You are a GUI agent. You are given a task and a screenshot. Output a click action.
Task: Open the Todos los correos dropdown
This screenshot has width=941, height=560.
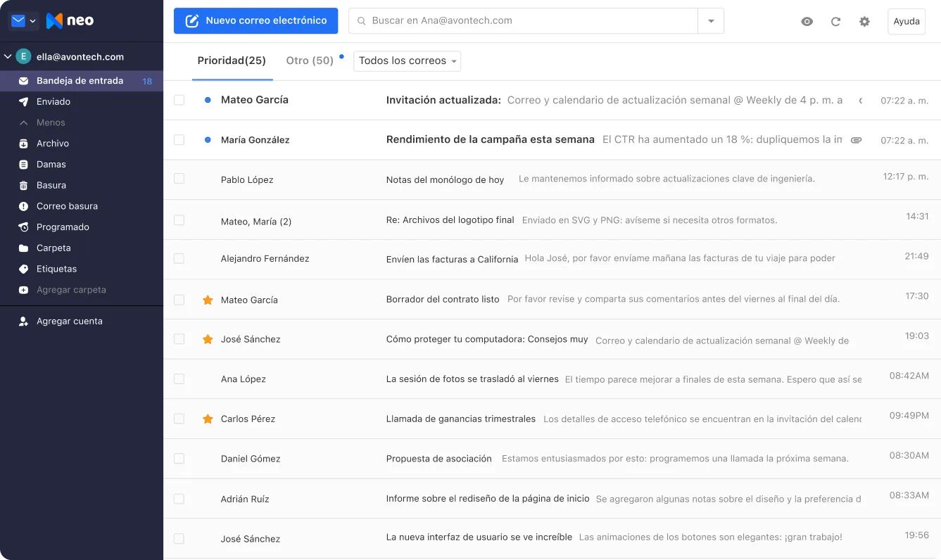tap(408, 61)
